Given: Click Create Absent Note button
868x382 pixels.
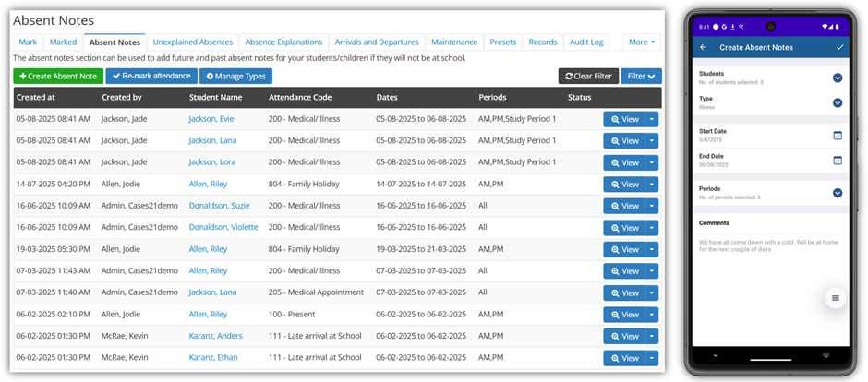Looking at the screenshot, I should coord(58,77).
